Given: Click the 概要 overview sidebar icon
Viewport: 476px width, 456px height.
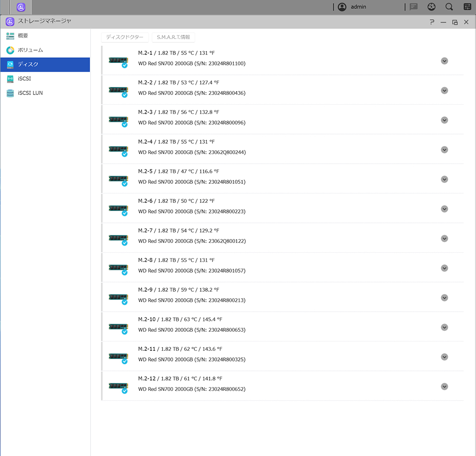Looking at the screenshot, I should (10, 36).
